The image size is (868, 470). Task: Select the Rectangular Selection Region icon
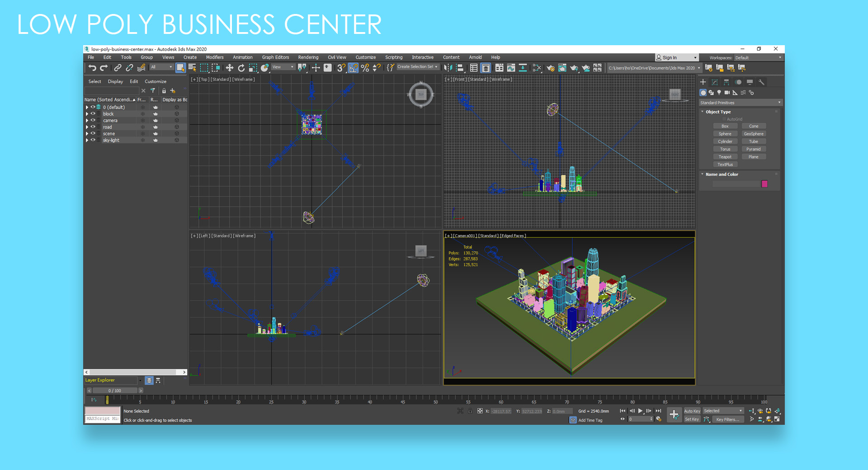point(204,68)
